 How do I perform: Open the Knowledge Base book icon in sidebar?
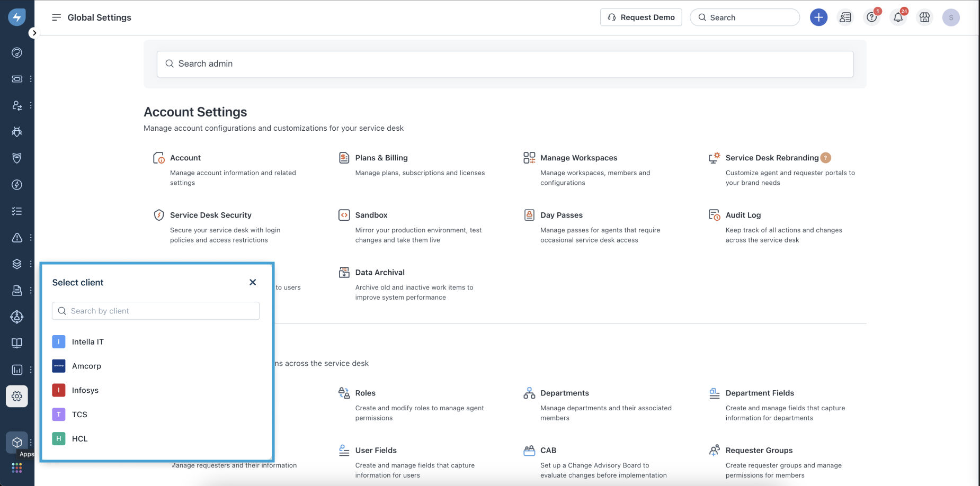pyautogui.click(x=16, y=343)
